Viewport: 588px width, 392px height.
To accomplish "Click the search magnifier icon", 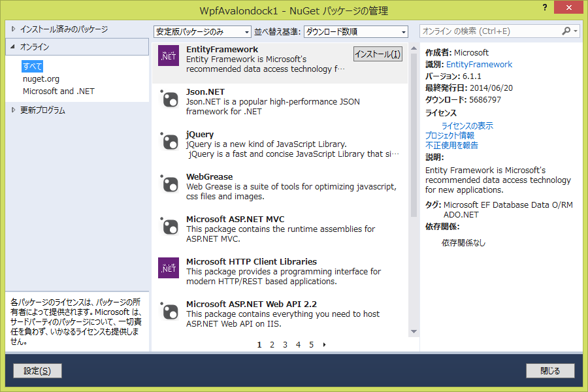I will [566, 31].
